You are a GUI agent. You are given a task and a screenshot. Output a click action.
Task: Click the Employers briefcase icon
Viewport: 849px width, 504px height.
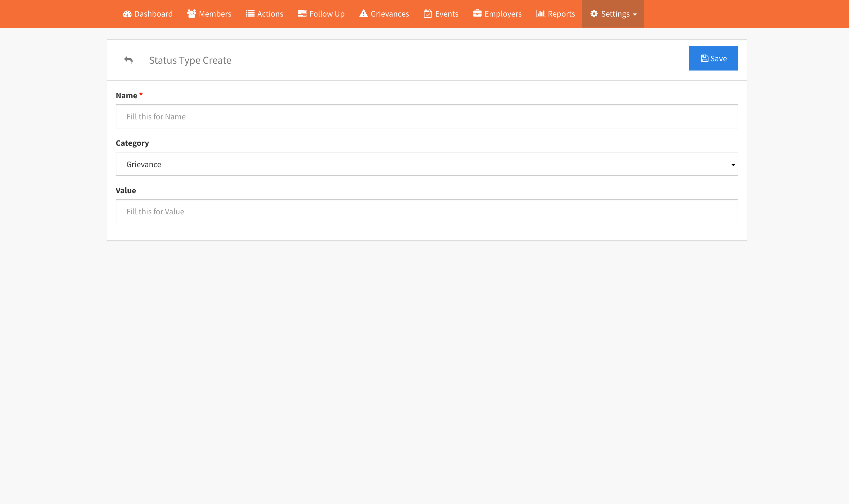click(477, 13)
